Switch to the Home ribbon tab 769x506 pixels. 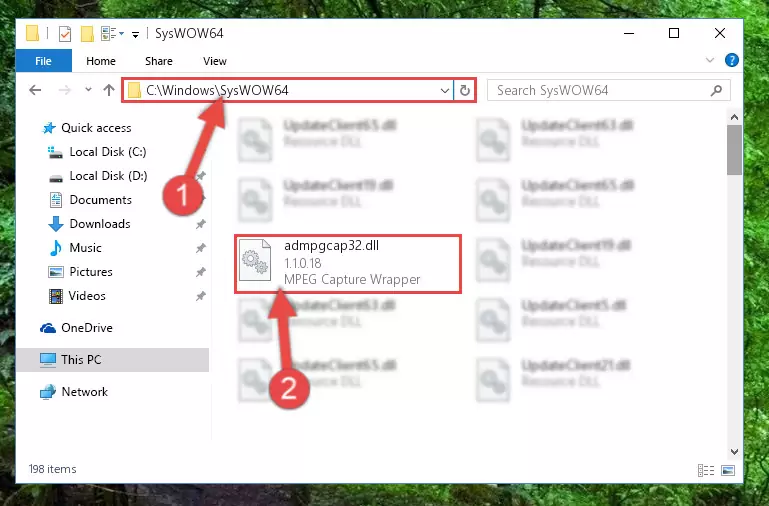click(x=101, y=61)
